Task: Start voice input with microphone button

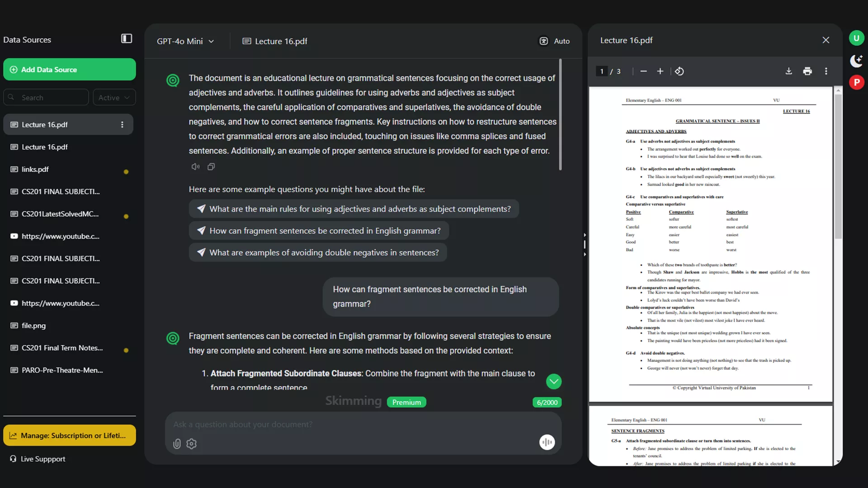Action: click(x=547, y=442)
